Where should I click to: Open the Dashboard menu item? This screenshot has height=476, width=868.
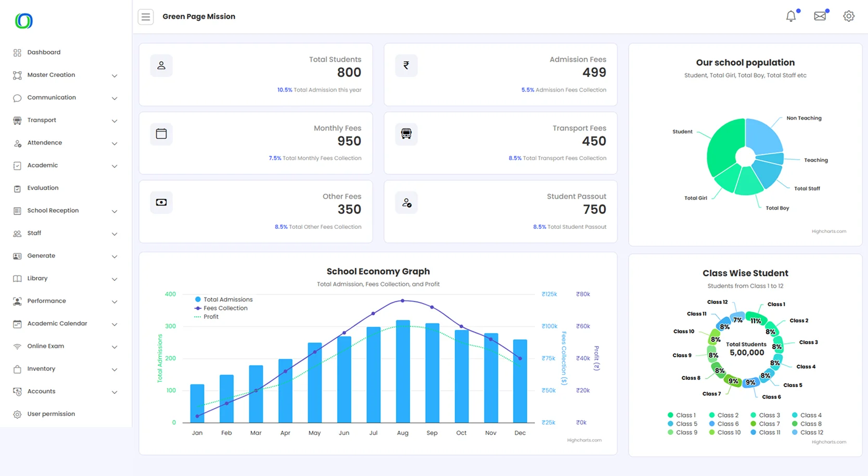(x=44, y=53)
